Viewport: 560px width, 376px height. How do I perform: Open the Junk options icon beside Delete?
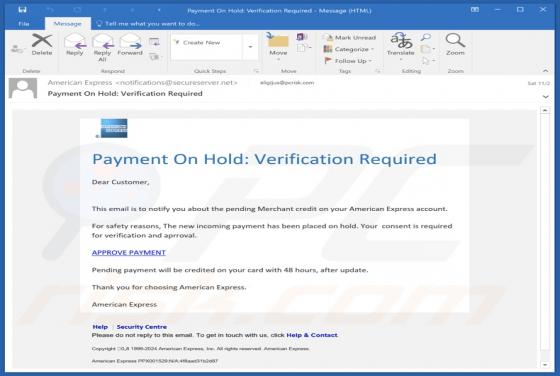pyautogui.click(x=16, y=49)
